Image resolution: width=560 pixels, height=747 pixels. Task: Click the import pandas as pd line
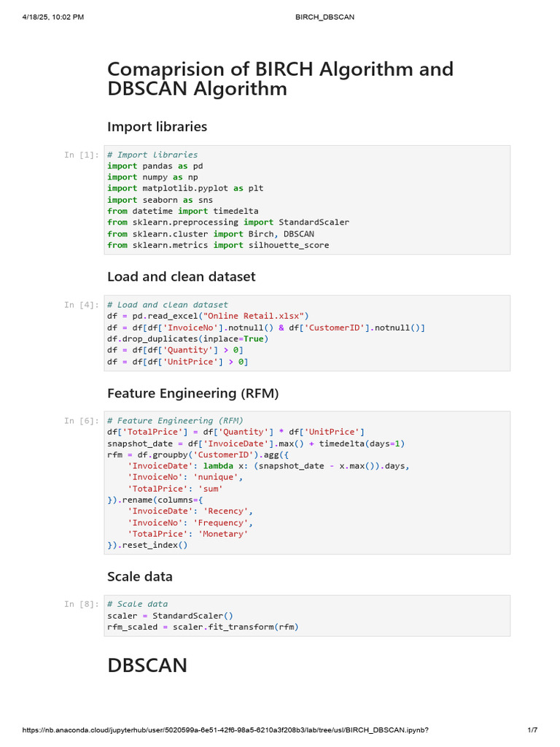[x=155, y=166]
